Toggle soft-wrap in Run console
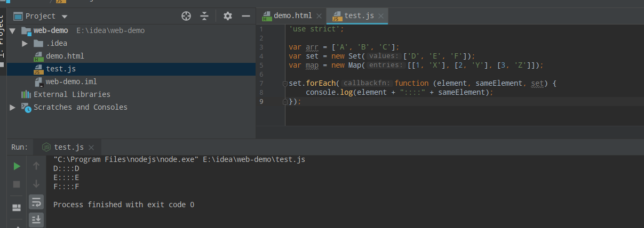Viewport: 644px width, 228px height. [x=36, y=202]
